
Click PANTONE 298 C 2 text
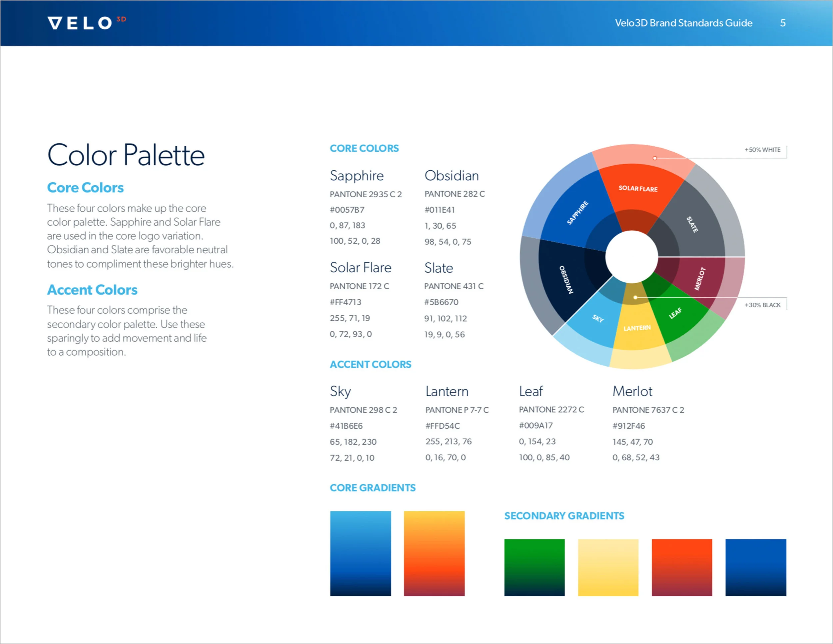364,410
